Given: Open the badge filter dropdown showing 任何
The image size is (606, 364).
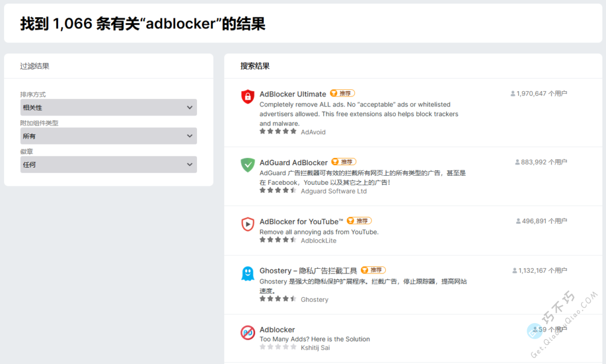Looking at the screenshot, I should pyautogui.click(x=108, y=165).
